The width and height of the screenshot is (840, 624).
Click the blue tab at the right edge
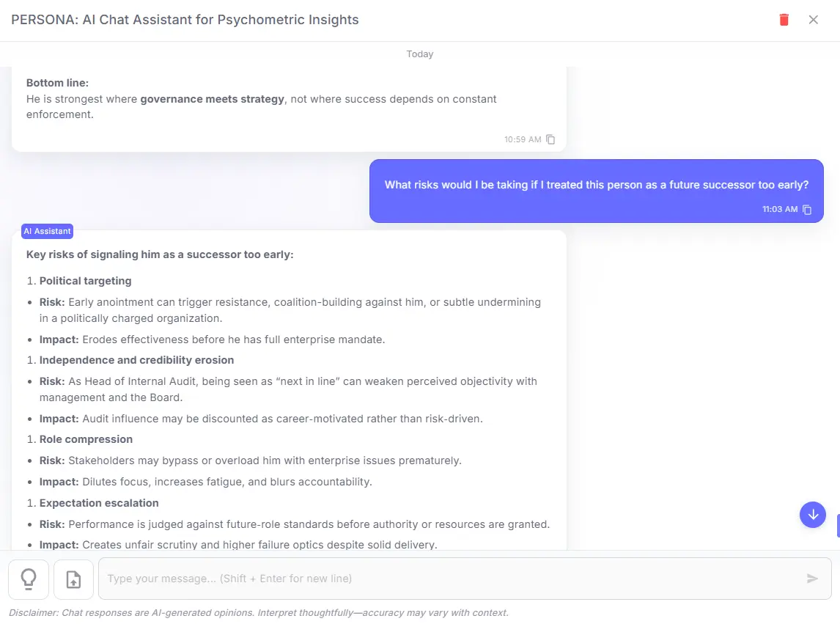tap(838, 526)
